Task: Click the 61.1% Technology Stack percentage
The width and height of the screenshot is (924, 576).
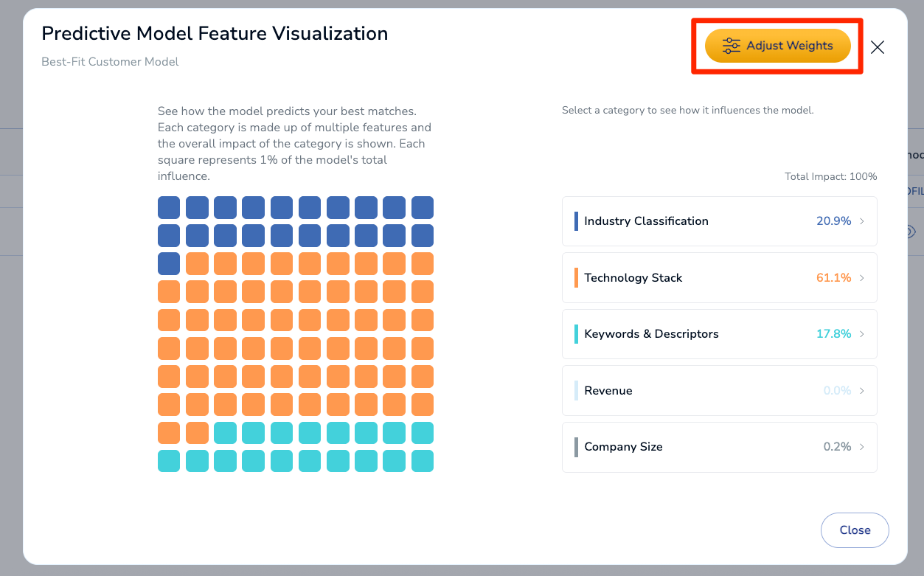Action: 833,278
